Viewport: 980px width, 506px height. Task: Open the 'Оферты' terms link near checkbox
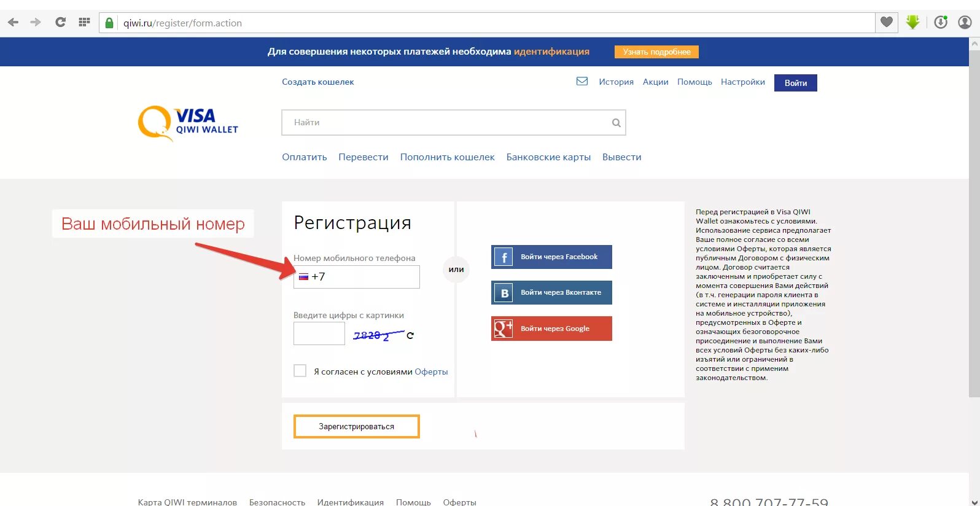tap(431, 372)
